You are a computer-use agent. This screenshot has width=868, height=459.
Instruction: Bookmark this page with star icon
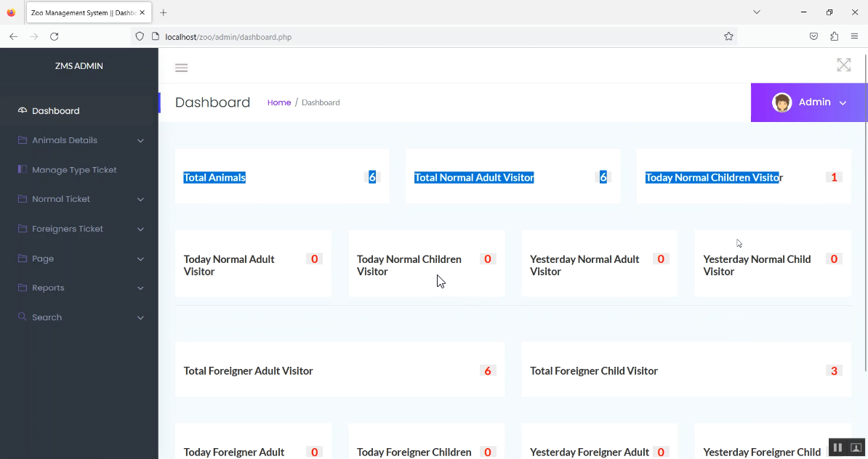pos(728,36)
